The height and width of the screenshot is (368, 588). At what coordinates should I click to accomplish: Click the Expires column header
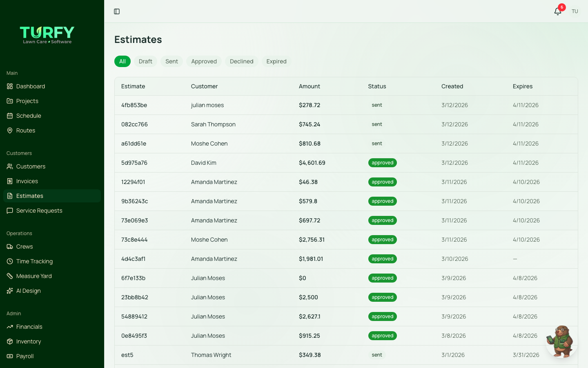click(523, 86)
